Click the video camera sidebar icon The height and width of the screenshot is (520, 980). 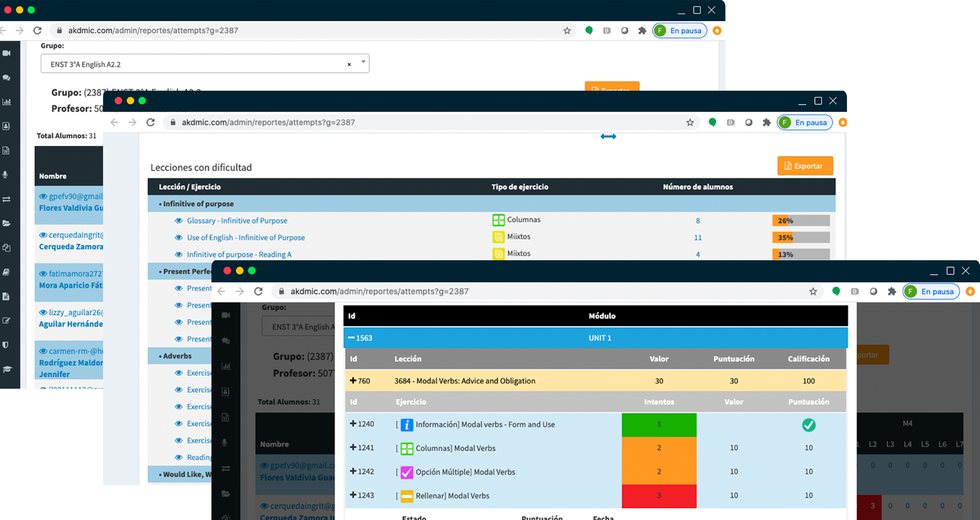tap(7, 53)
